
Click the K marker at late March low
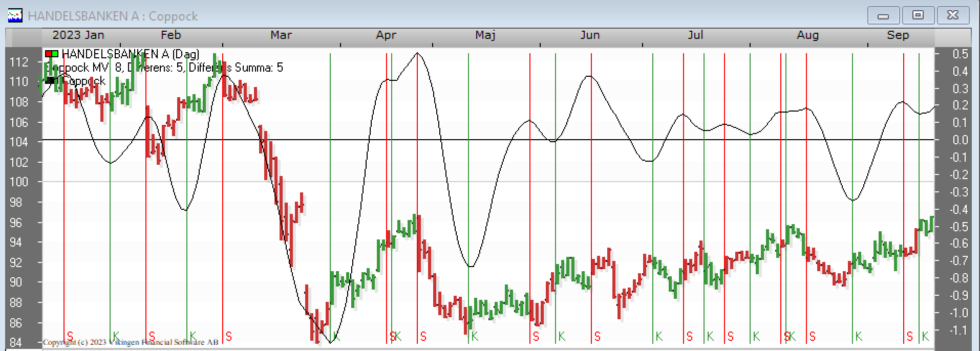[336, 336]
